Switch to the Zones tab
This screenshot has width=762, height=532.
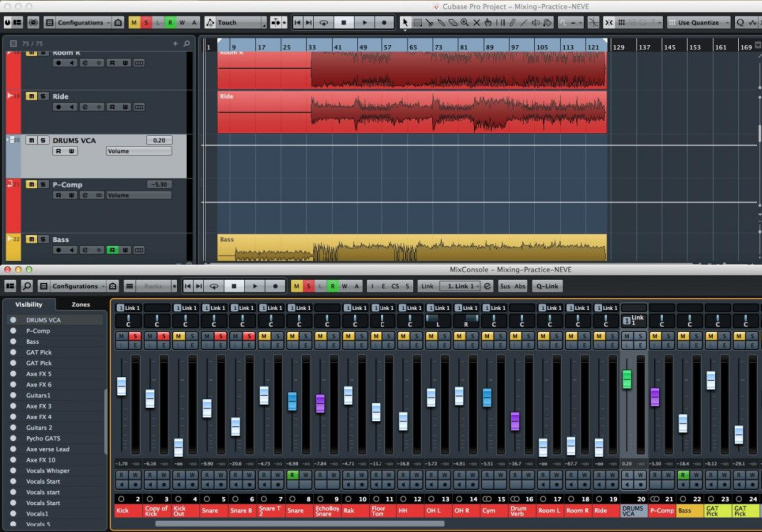coord(81,305)
